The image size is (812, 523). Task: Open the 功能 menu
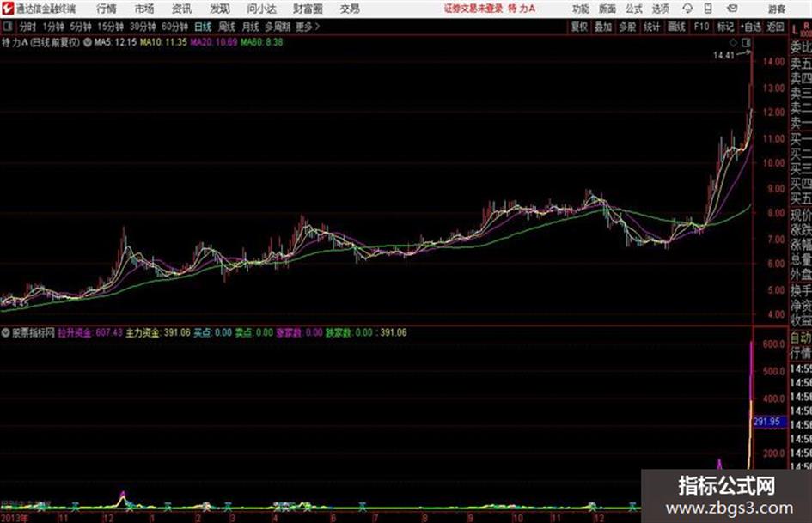580,9
